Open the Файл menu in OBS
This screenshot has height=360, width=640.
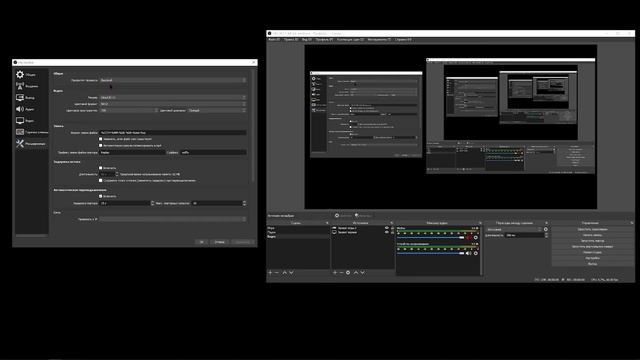pos(274,40)
